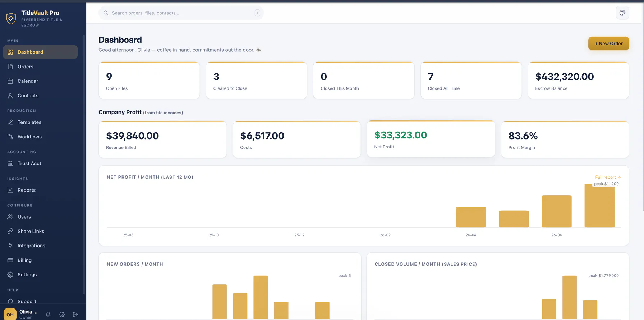Click the Users group icon

[x=10, y=217]
